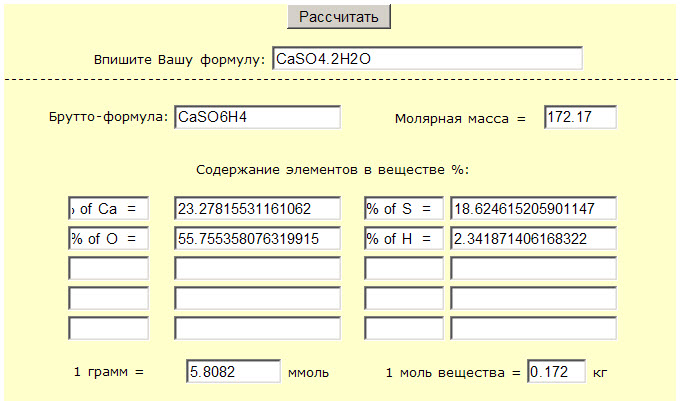This screenshot has width=680, height=401.
Task: Click the oxygen percentage value 55.755358076319915
Action: pyautogui.click(x=257, y=239)
